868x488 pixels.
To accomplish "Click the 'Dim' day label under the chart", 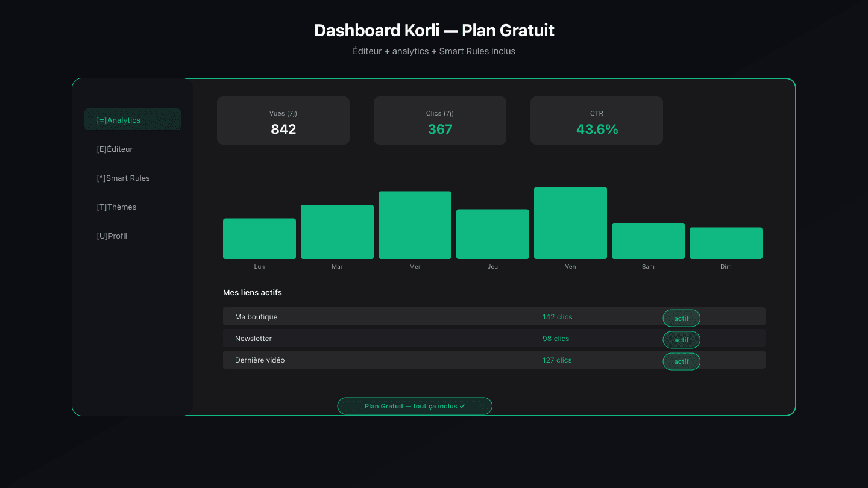I will click(x=726, y=267).
